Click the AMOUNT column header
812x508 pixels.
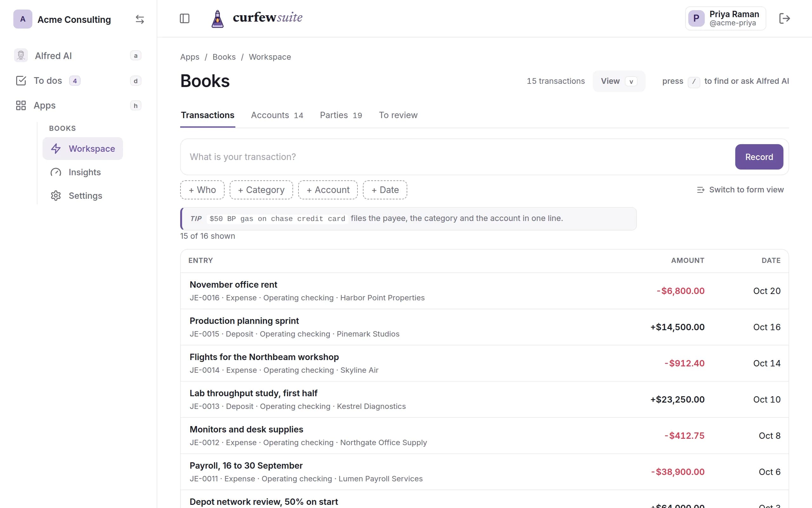coord(688,260)
